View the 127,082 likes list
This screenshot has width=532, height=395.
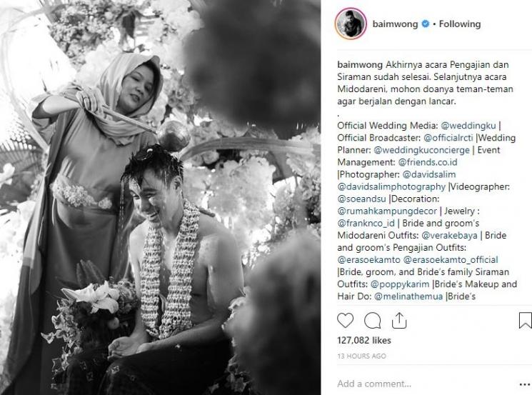click(364, 341)
